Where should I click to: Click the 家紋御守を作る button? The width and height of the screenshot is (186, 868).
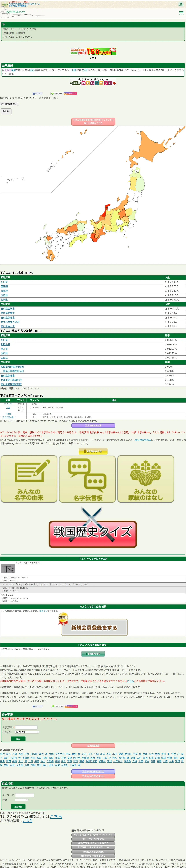93,654
